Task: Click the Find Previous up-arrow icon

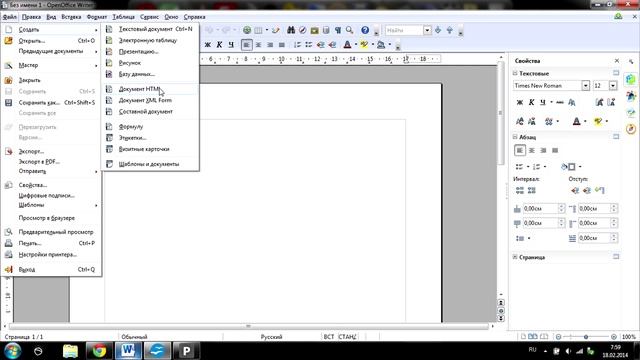Action: click(x=449, y=30)
